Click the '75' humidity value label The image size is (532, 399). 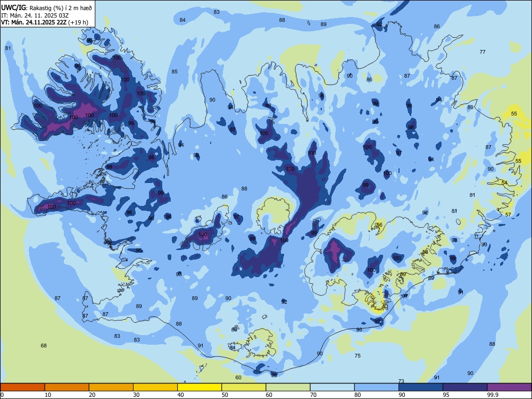tap(358, 355)
